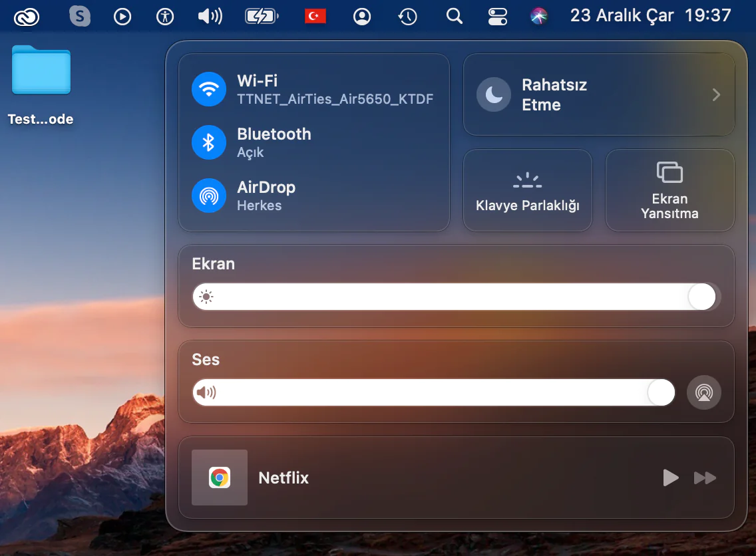Screen dimensions: 756x556
Task: Open Creative Cloud menu bar icon
Action: point(27,16)
